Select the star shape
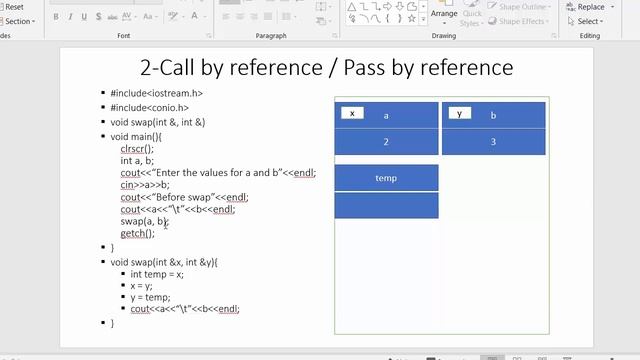The image size is (640, 360). [x=412, y=18]
